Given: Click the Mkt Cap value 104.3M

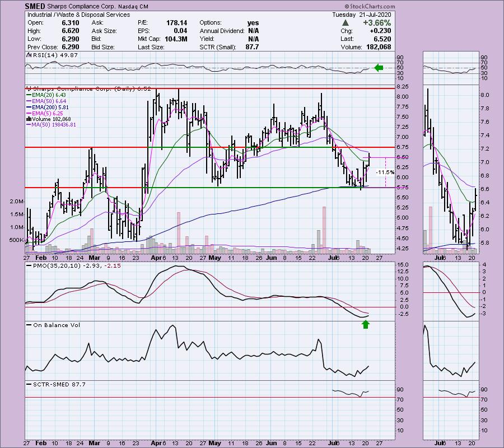Looking at the screenshot, I should (x=176, y=39).
